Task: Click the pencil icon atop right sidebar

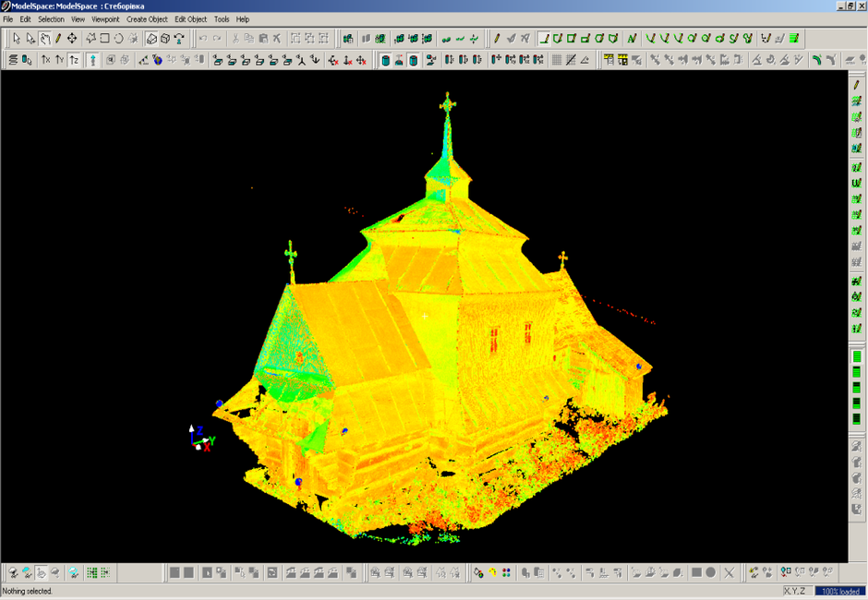Action: click(x=856, y=85)
